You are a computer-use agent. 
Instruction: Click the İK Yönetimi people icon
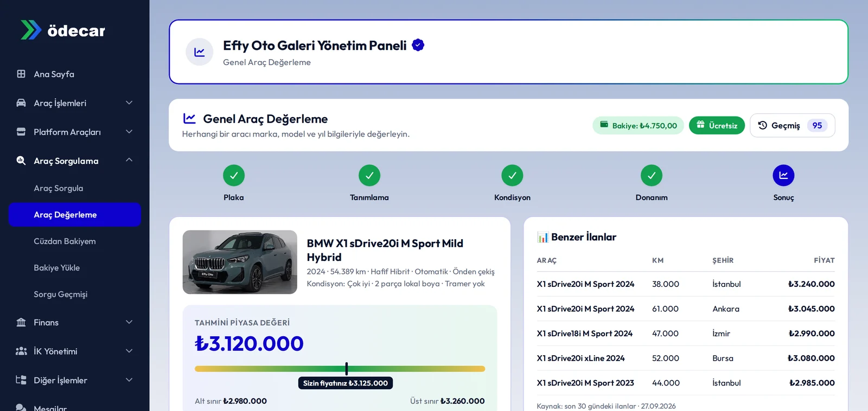click(21, 351)
